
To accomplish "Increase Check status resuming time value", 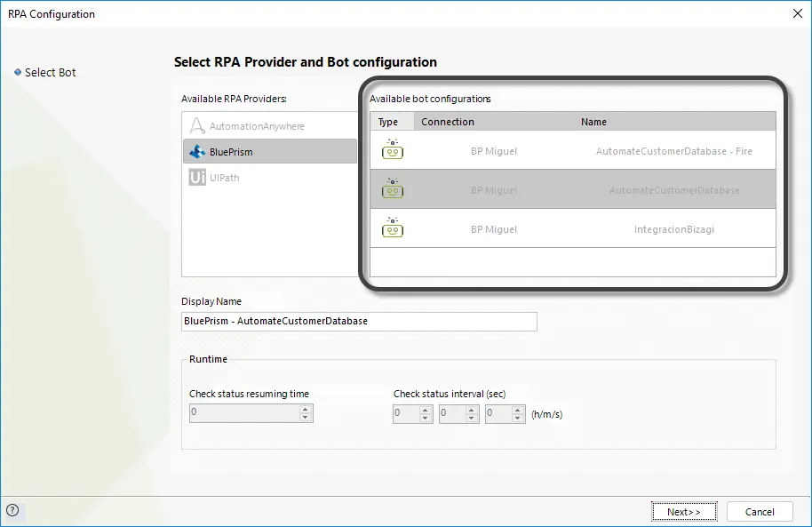I will (x=306, y=409).
